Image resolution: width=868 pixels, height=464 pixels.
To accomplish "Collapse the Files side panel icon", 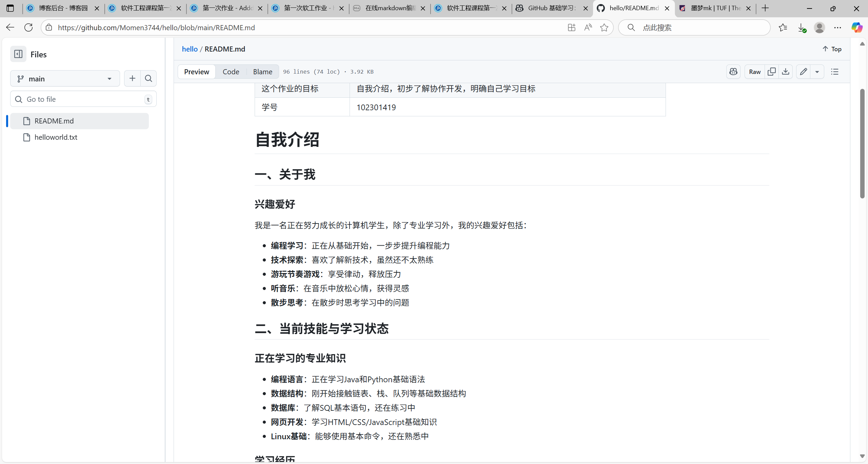I will 18,54.
